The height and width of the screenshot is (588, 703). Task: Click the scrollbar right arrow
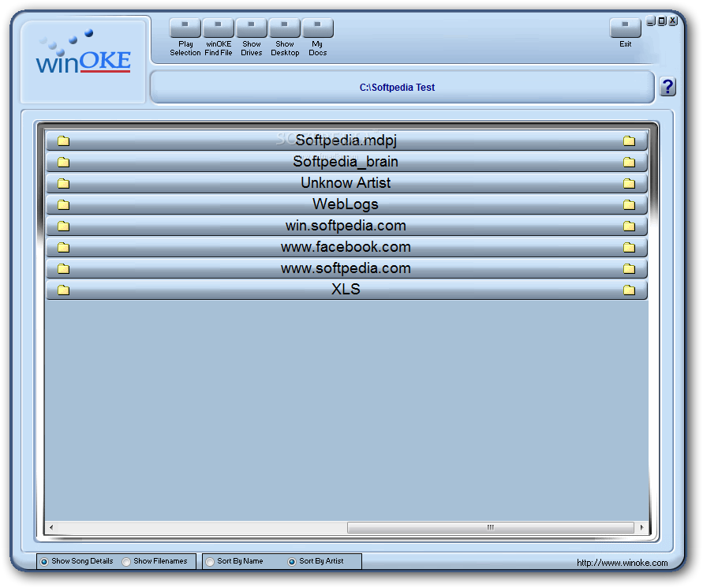642,527
